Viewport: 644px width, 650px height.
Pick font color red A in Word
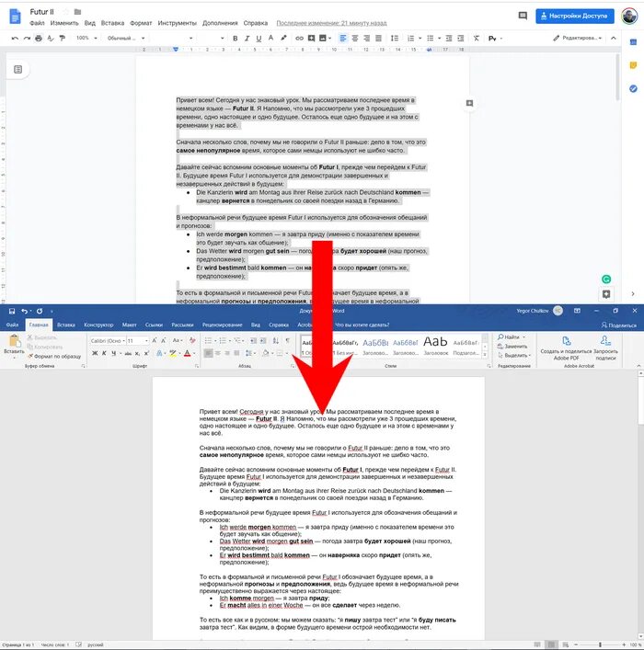pos(187,353)
